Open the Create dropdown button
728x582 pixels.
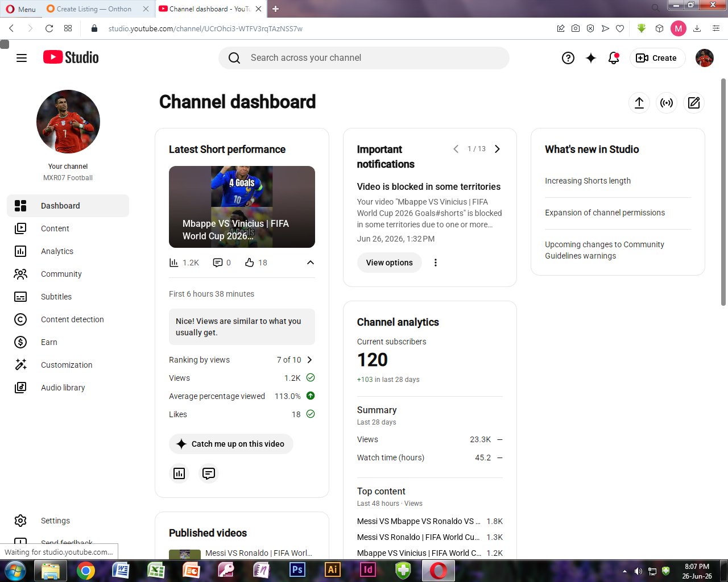(x=657, y=58)
